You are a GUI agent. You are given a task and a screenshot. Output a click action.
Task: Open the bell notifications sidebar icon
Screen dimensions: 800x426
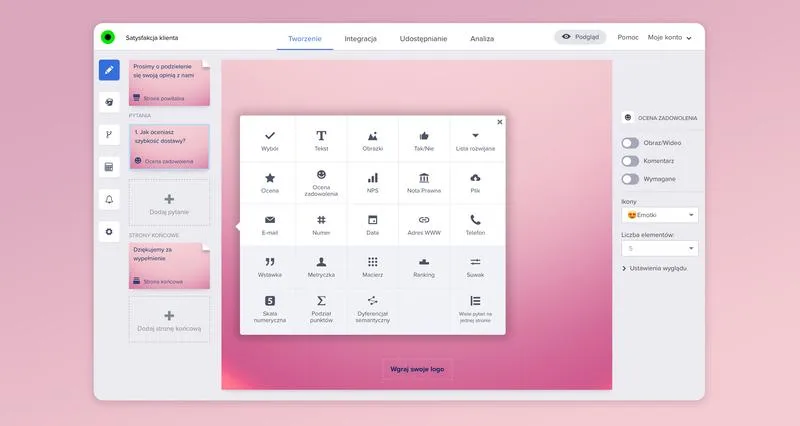109,199
